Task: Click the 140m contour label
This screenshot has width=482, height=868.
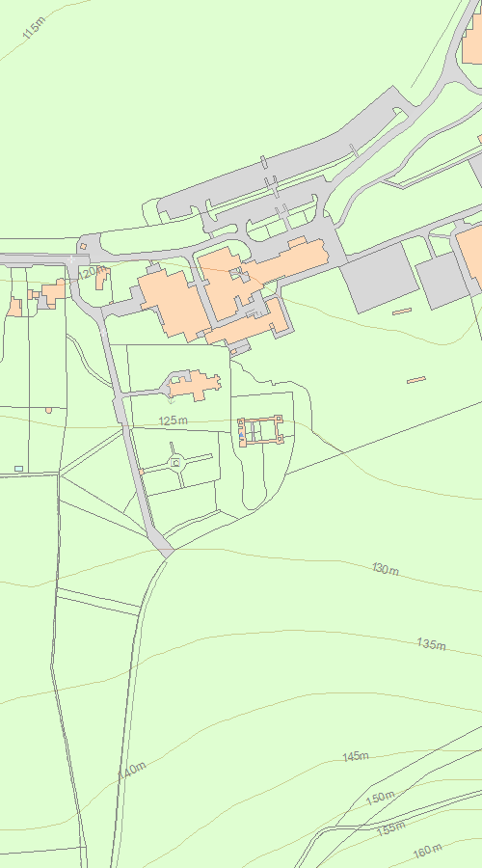Action: (x=132, y=771)
